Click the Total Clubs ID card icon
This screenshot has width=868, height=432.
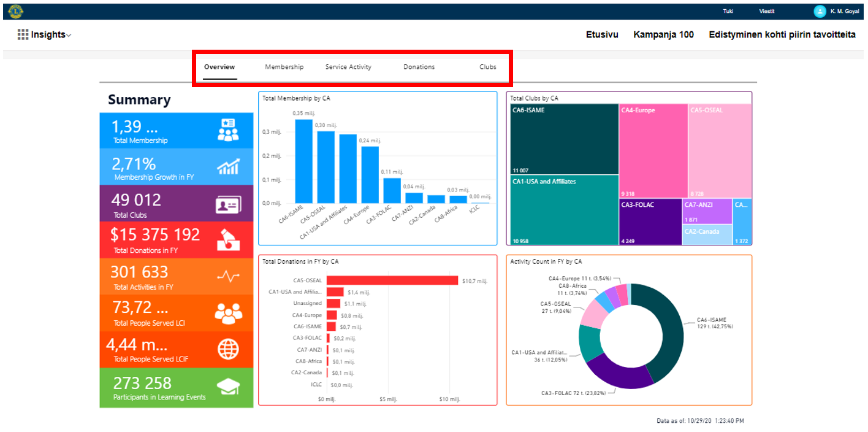228,204
